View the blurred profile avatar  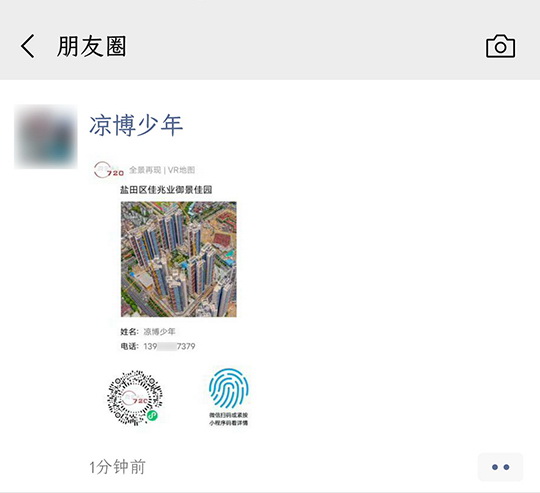[x=46, y=137]
